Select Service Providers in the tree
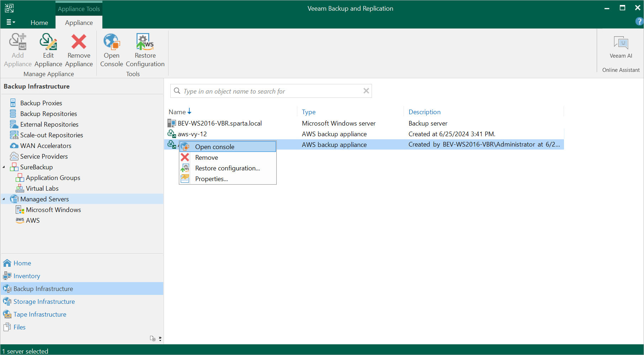Viewport: 644px width, 355px height. pos(44,156)
